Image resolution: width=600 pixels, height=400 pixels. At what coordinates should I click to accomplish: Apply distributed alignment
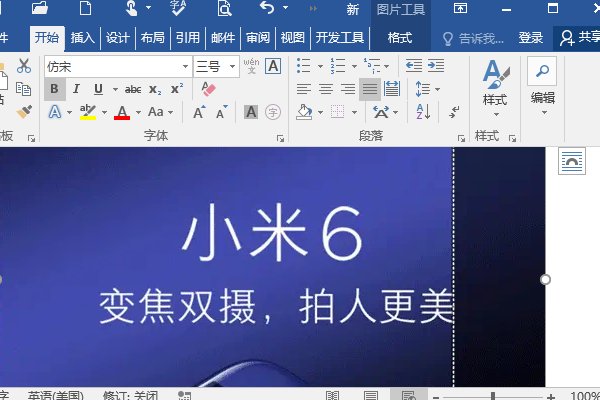pyautogui.click(x=392, y=89)
